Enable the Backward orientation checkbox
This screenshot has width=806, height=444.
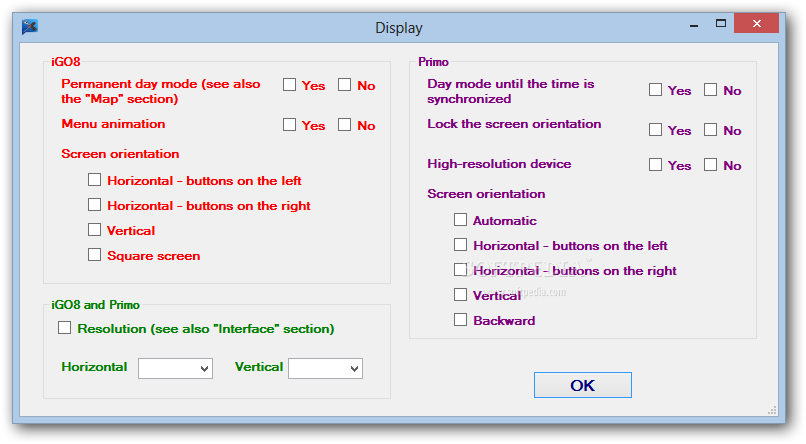[x=461, y=320]
